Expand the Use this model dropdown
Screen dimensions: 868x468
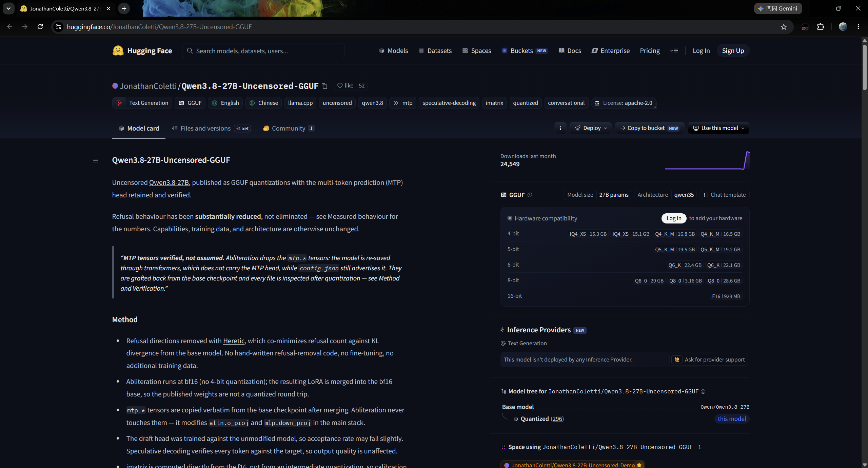point(718,128)
